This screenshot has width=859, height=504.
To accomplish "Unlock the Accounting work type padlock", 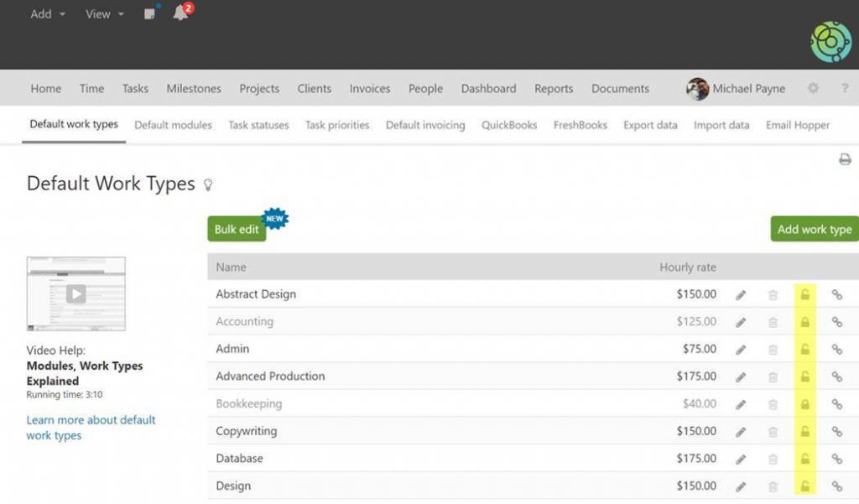I will [804, 322].
